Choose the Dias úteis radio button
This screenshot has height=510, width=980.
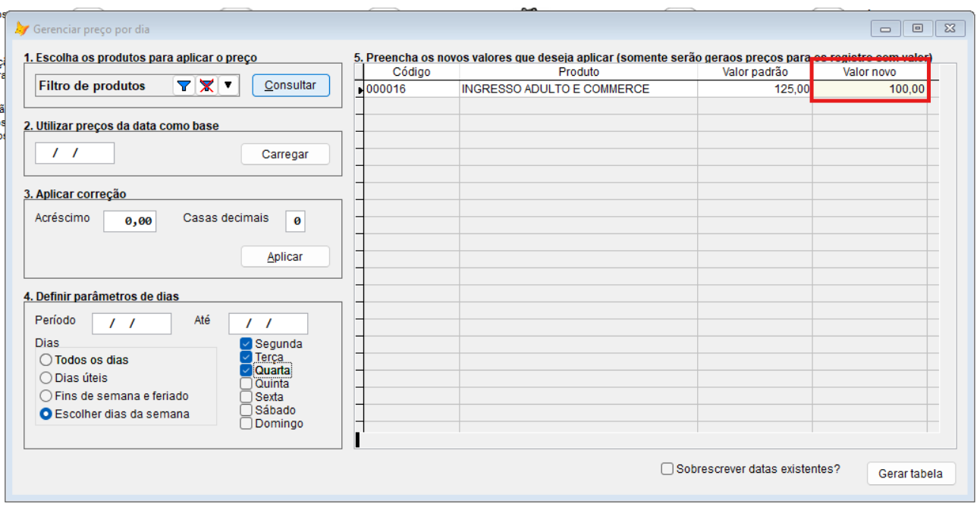click(46, 378)
